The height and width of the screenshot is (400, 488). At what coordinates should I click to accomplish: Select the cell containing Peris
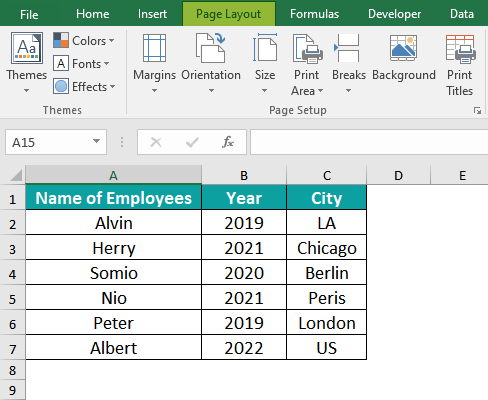[327, 298]
